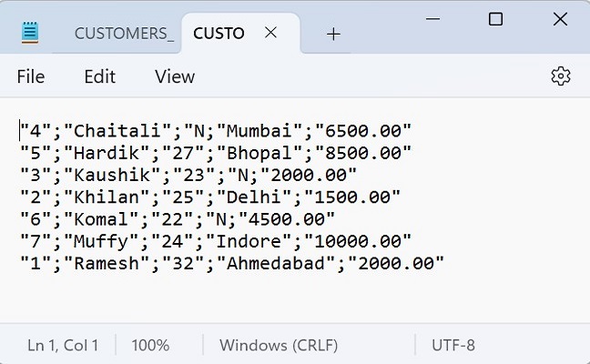Screen dimensions: 590x364
Task: Open the 100% zoom level indicator
Action: (x=150, y=345)
